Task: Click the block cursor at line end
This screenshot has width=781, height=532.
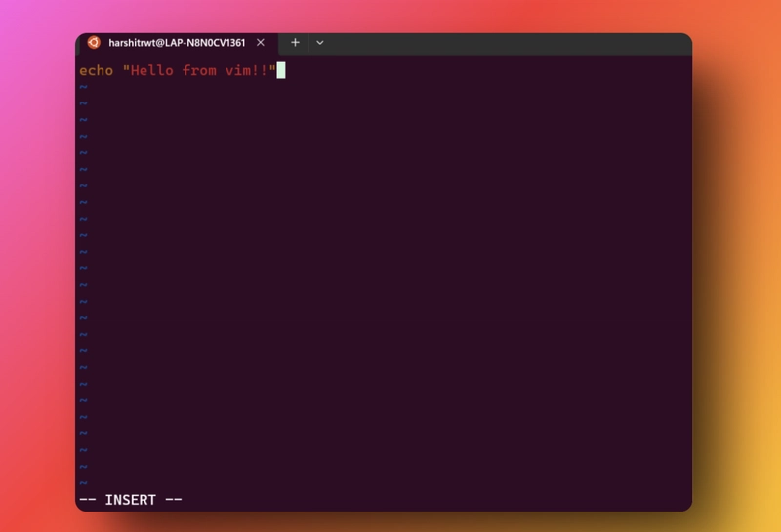Action: point(281,70)
